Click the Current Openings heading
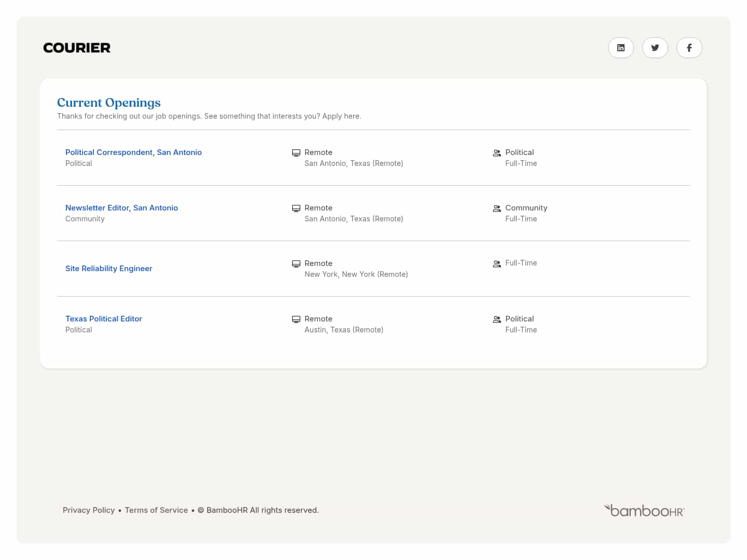Image resolution: width=747 pixels, height=560 pixels. 108,103
